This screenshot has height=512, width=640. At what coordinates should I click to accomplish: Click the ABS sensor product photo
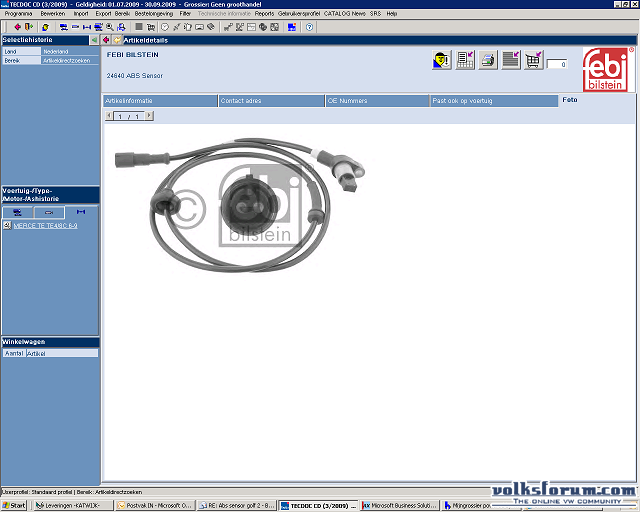240,205
